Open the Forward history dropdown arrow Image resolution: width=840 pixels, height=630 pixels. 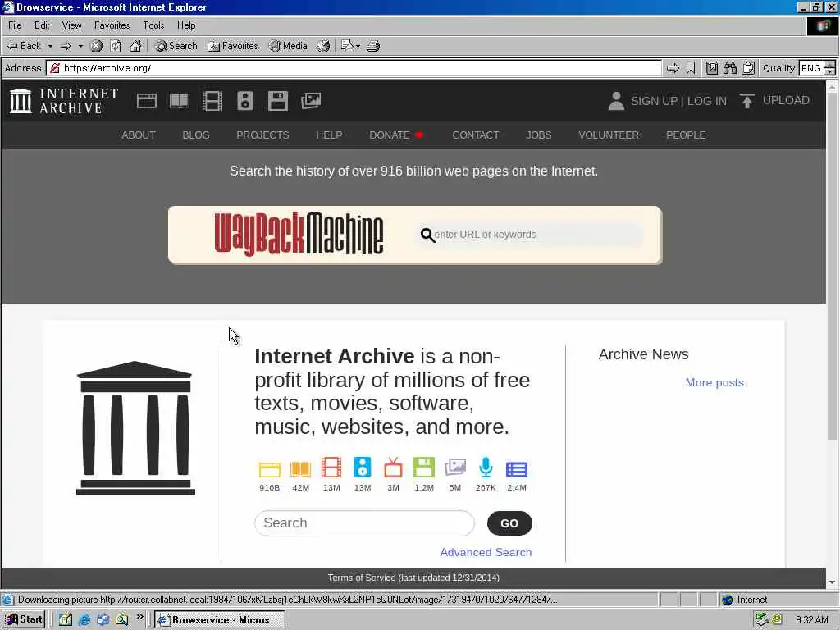point(80,46)
